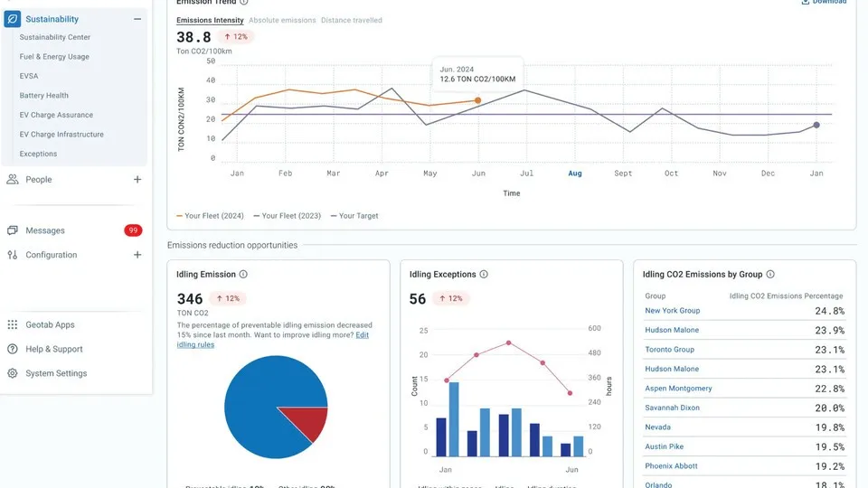Image resolution: width=868 pixels, height=488 pixels.
Task: Open EV Charge Assurance
Action: click(56, 115)
